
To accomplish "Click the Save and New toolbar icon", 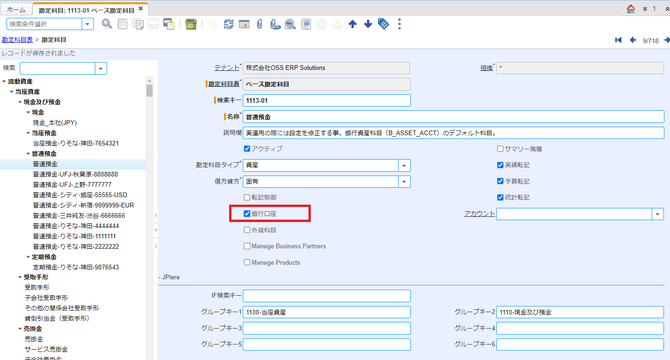I will click(x=169, y=24).
